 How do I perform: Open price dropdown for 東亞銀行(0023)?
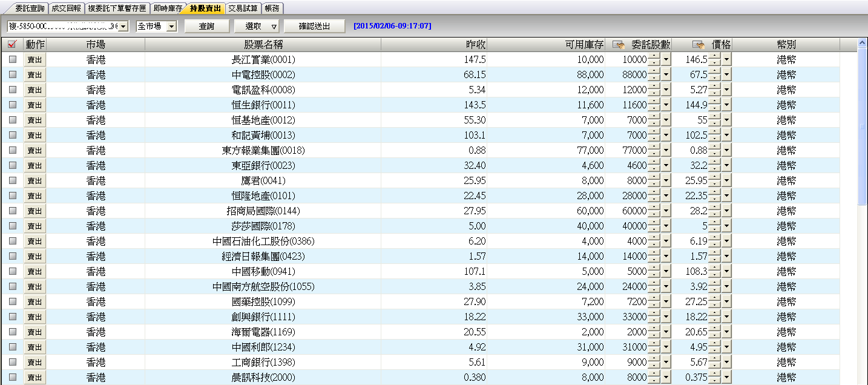point(726,165)
